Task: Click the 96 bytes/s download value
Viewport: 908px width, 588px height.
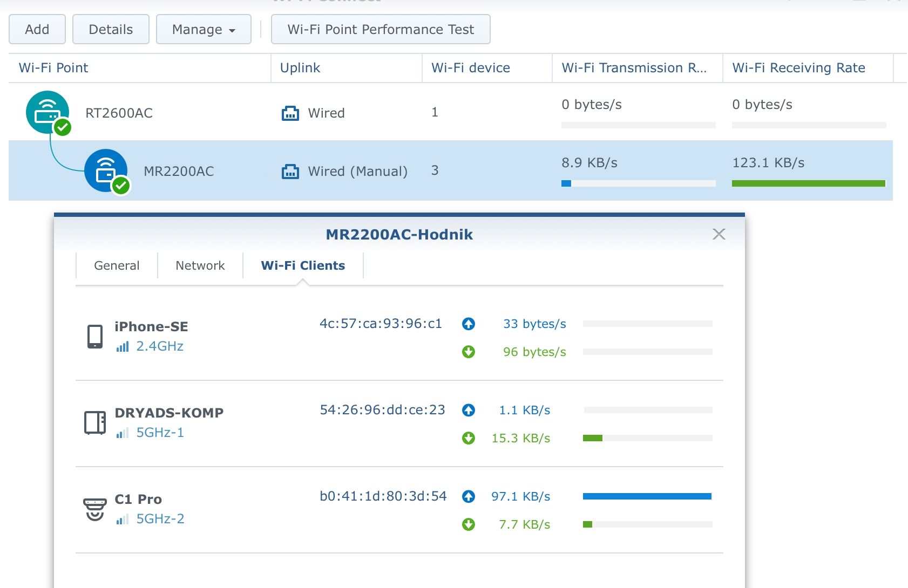Action: click(534, 352)
